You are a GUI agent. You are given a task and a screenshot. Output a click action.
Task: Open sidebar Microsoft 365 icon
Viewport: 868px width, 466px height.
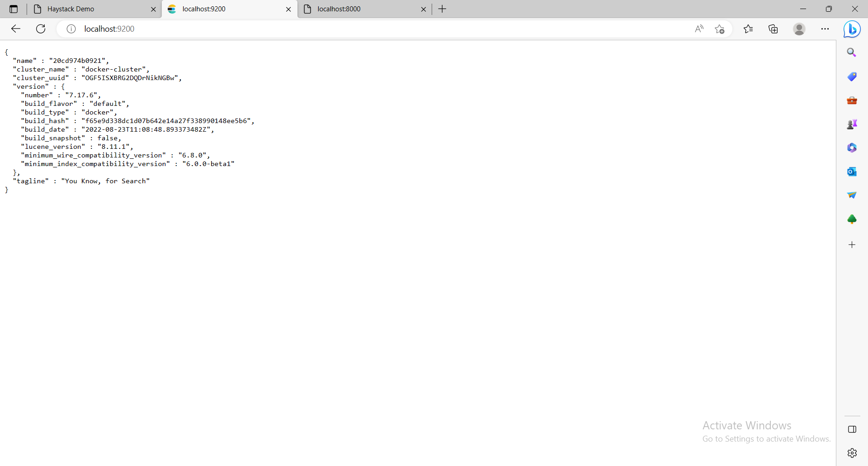point(852,148)
